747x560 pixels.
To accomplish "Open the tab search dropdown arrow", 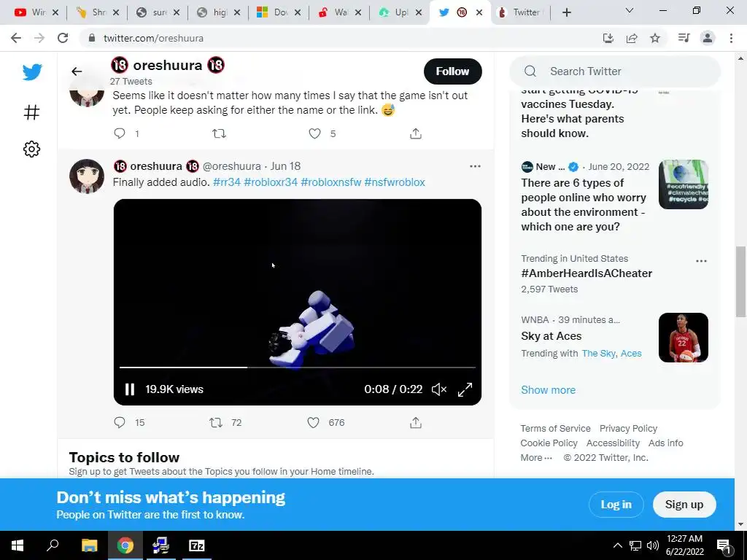I will pos(629,10).
